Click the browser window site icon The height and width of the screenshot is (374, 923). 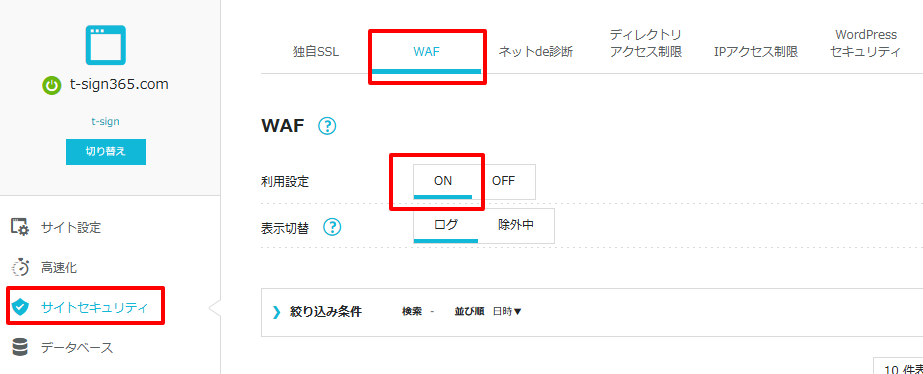pos(106,45)
